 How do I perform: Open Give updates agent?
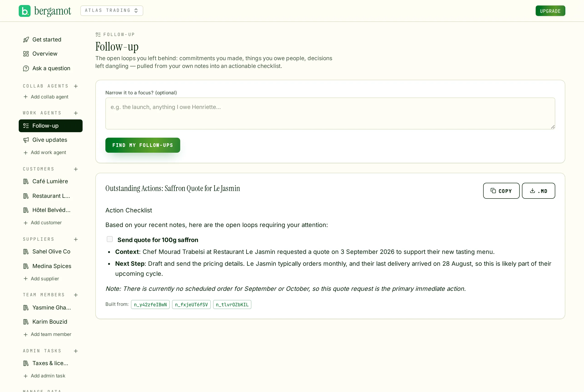(51, 140)
